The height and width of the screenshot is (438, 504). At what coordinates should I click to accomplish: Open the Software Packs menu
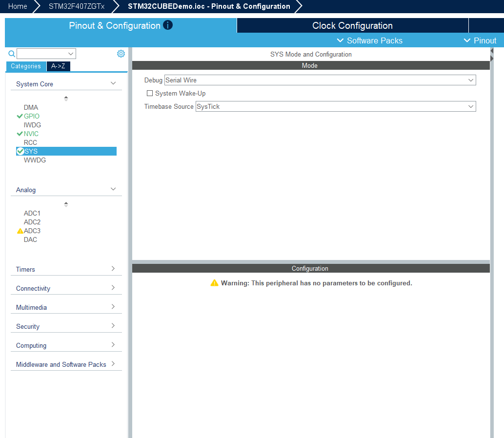point(370,40)
